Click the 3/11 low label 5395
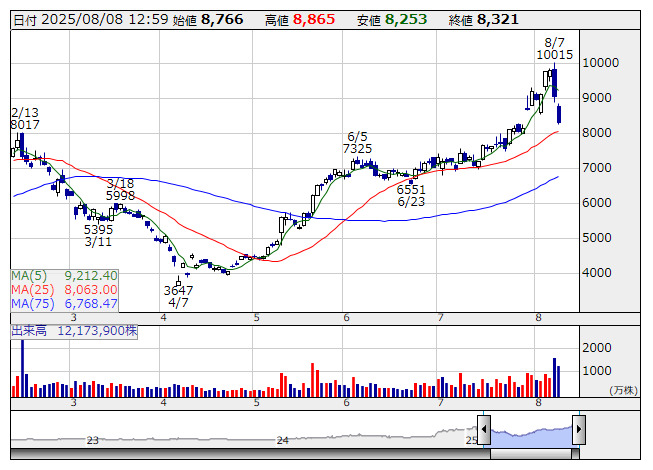Viewport: 653px width, 470px height. click(98, 229)
